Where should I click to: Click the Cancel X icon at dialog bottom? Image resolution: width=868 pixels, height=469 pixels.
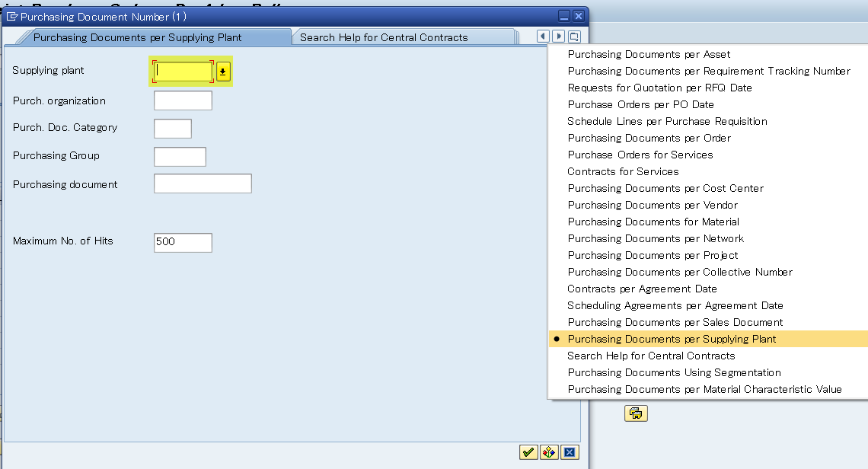tap(569, 452)
